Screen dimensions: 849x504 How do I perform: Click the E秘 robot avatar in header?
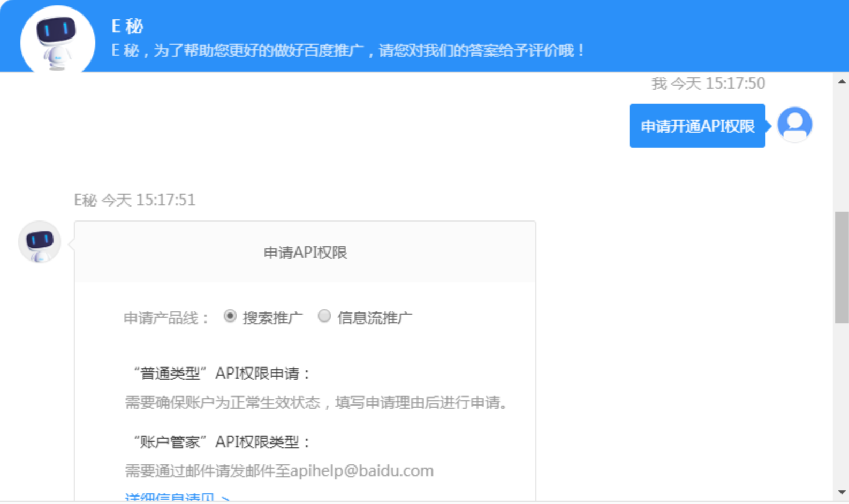(57, 40)
